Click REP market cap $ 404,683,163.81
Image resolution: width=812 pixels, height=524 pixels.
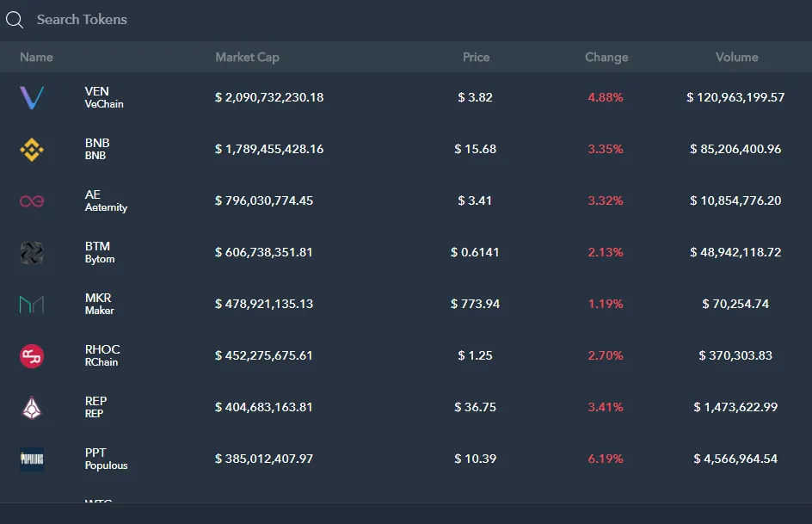click(264, 407)
